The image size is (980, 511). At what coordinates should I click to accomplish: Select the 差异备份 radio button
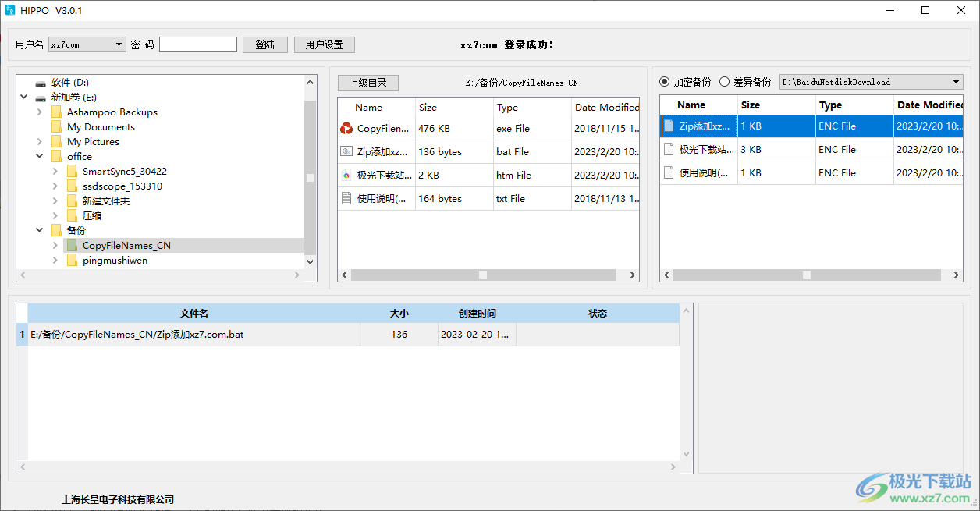(x=724, y=82)
